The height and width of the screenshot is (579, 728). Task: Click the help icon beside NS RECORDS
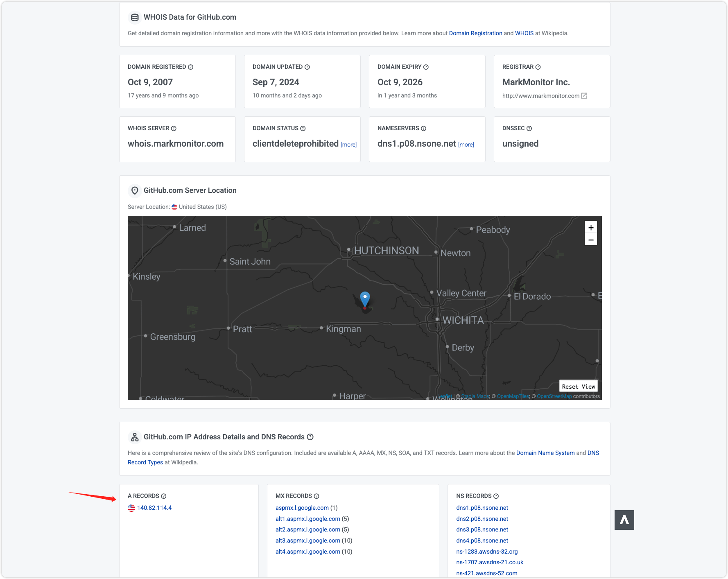(496, 496)
